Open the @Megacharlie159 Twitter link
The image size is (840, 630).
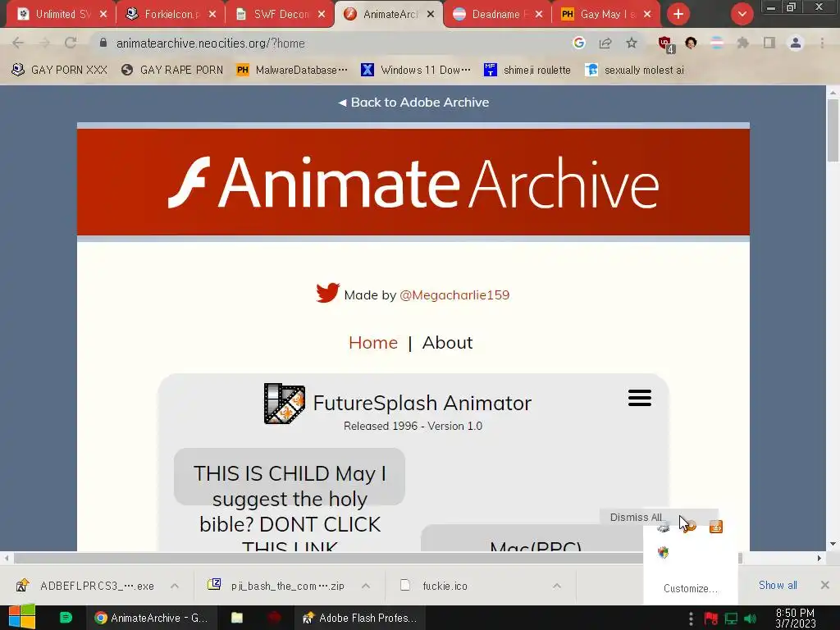pyautogui.click(x=454, y=294)
